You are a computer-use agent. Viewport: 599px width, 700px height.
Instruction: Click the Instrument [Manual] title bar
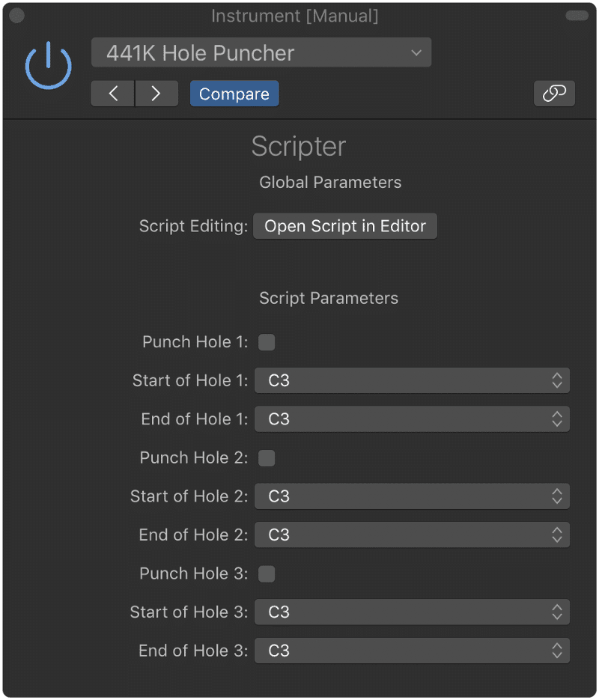pos(294,16)
